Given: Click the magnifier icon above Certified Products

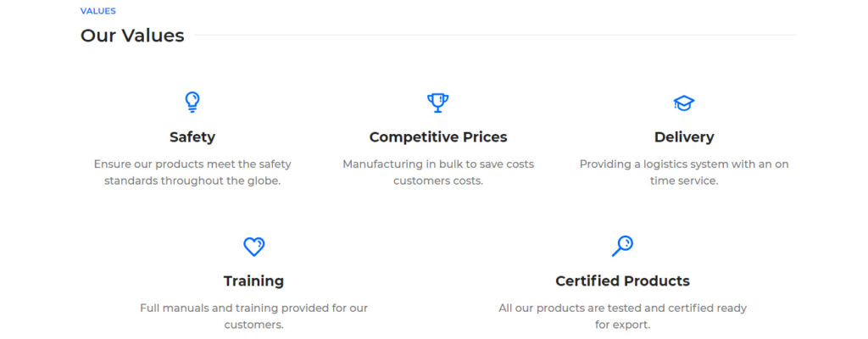Looking at the screenshot, I should tap(622, 246).
